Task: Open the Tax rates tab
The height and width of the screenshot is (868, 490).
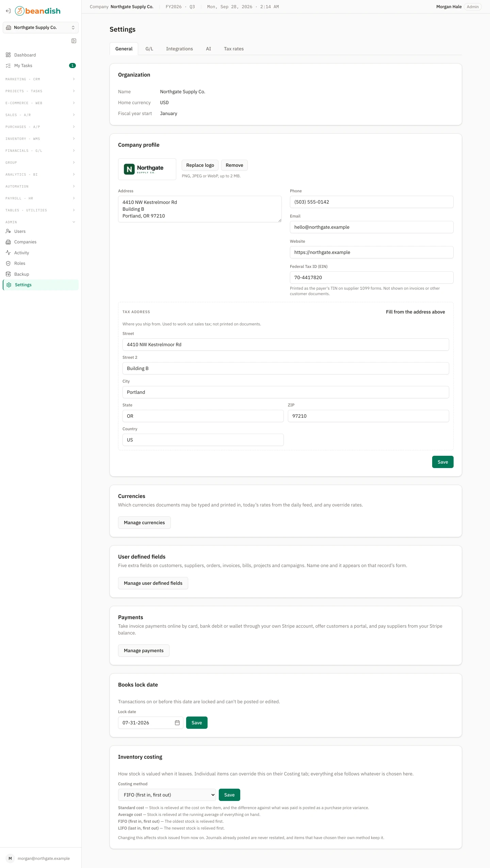Action: (x=234, y=49)
